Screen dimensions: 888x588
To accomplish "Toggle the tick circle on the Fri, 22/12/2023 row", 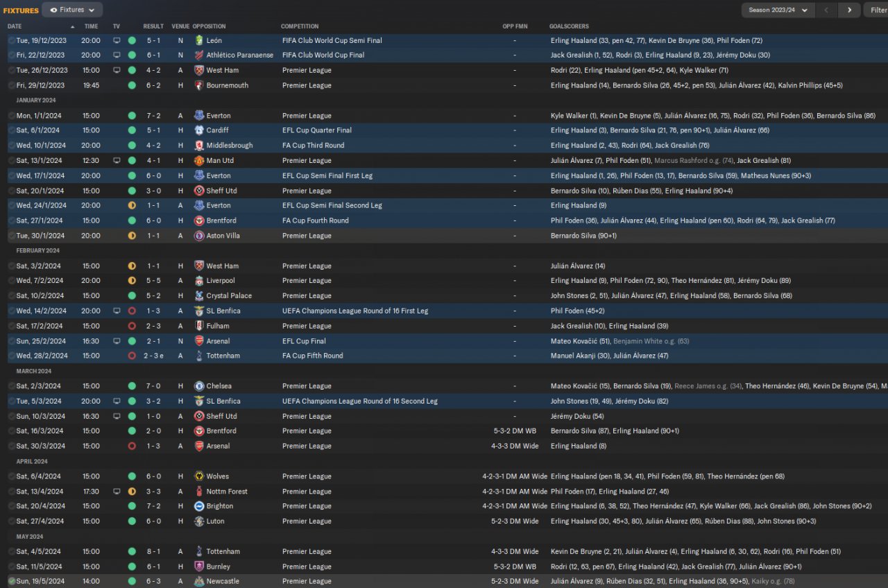I will point(12,55).
